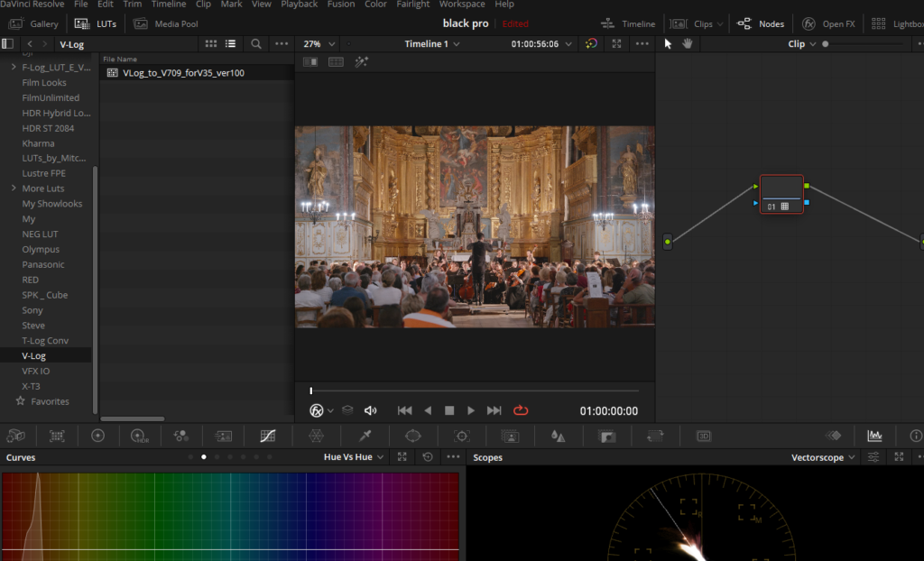Toggle highlight mode in viewer
924x561 pixels.
pos(361,62)
